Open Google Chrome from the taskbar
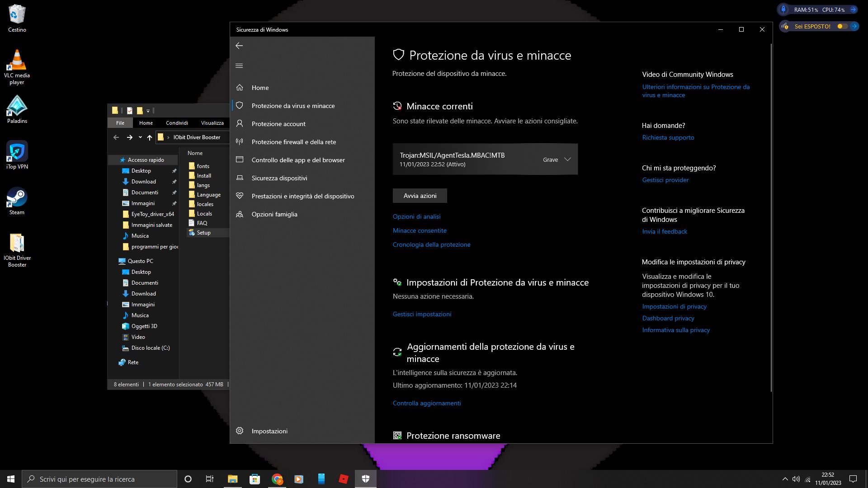 pos(277,479)
